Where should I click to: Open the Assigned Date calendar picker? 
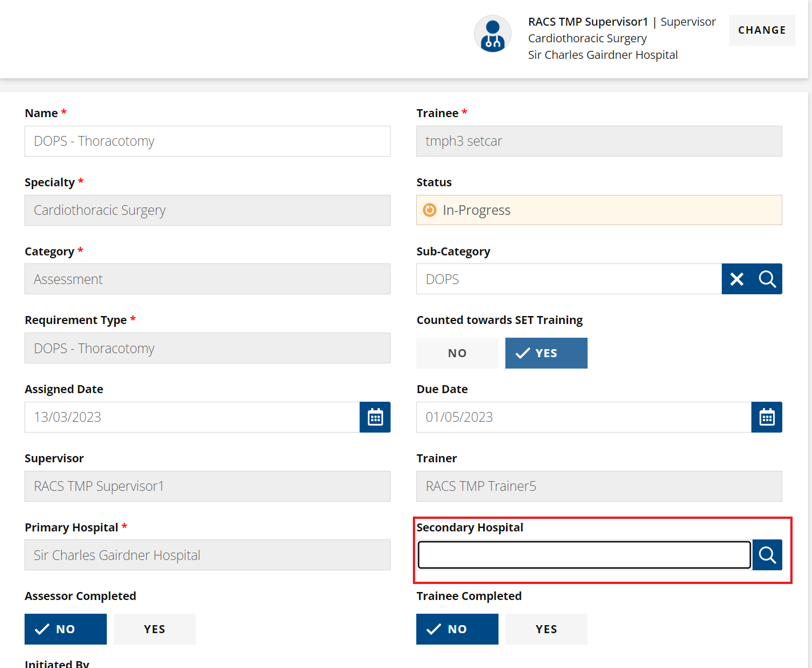(x=375, y=417)
